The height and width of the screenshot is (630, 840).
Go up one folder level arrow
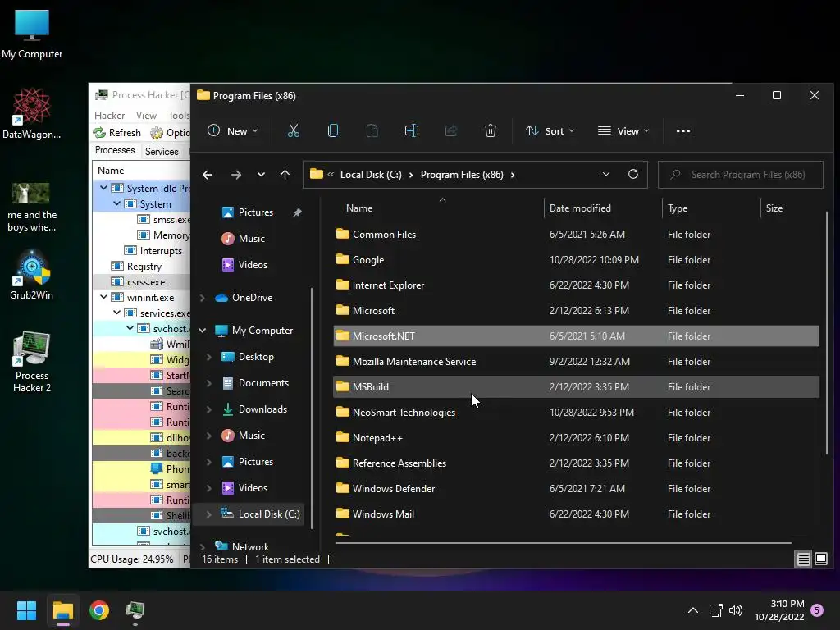[x=285, y=175]
